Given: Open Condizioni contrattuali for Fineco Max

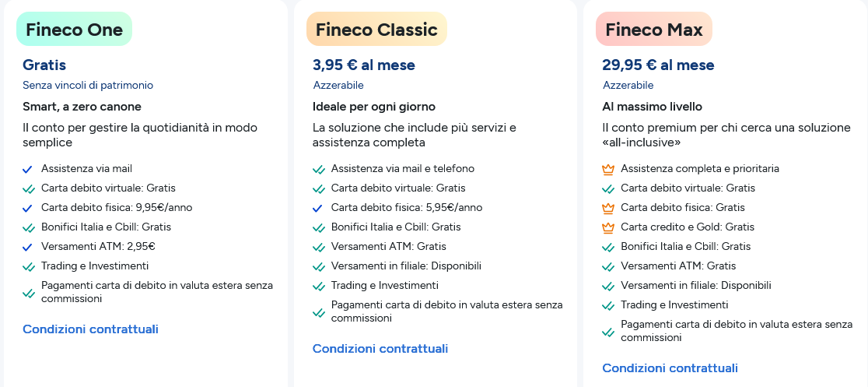Looking at the screenshot, I should click(x=670, y=368).
